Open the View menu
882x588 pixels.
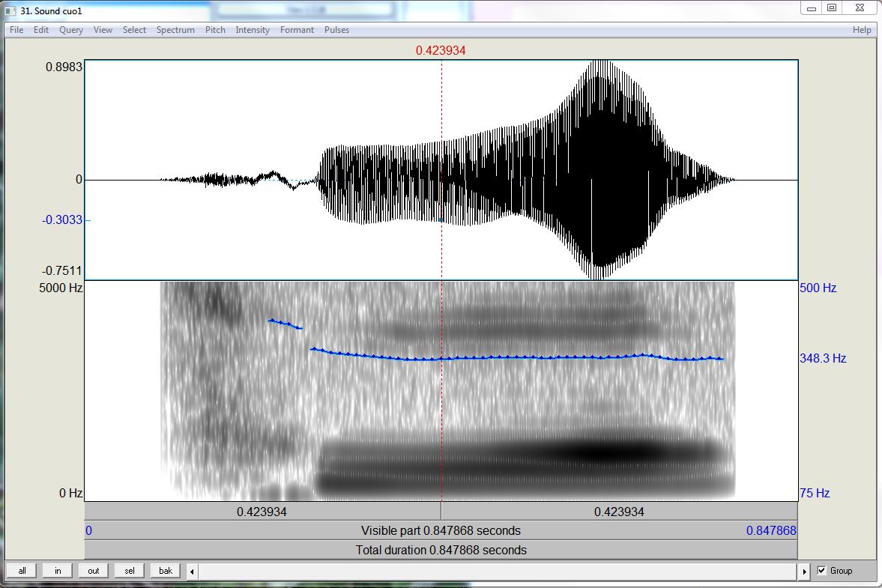coord(103,30)
